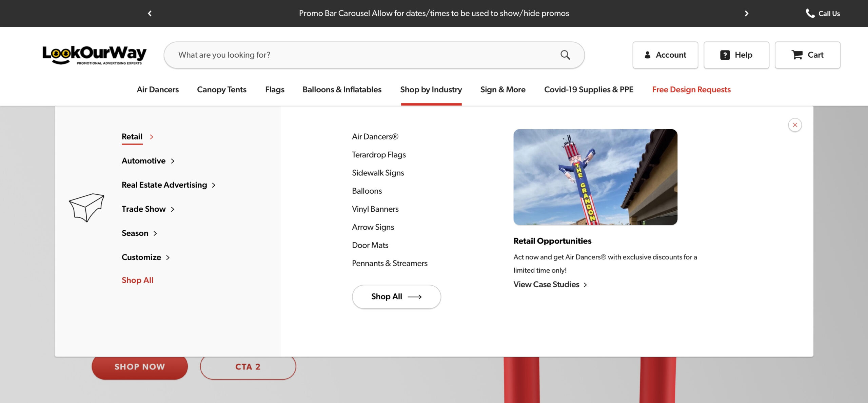Click the LookOurWay logo
This screenshot has width=868, height=403.
click(94, 55)
